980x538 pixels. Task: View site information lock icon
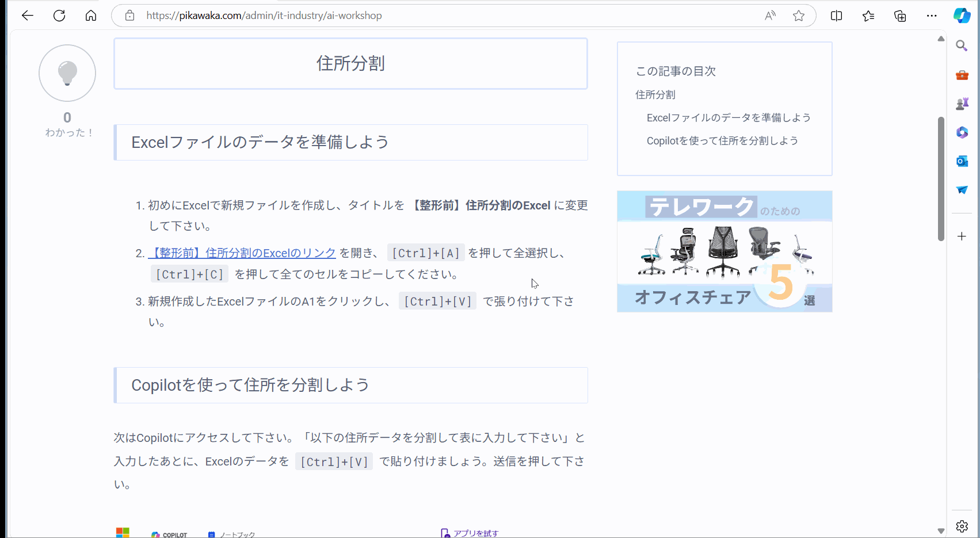coord(130,16)
